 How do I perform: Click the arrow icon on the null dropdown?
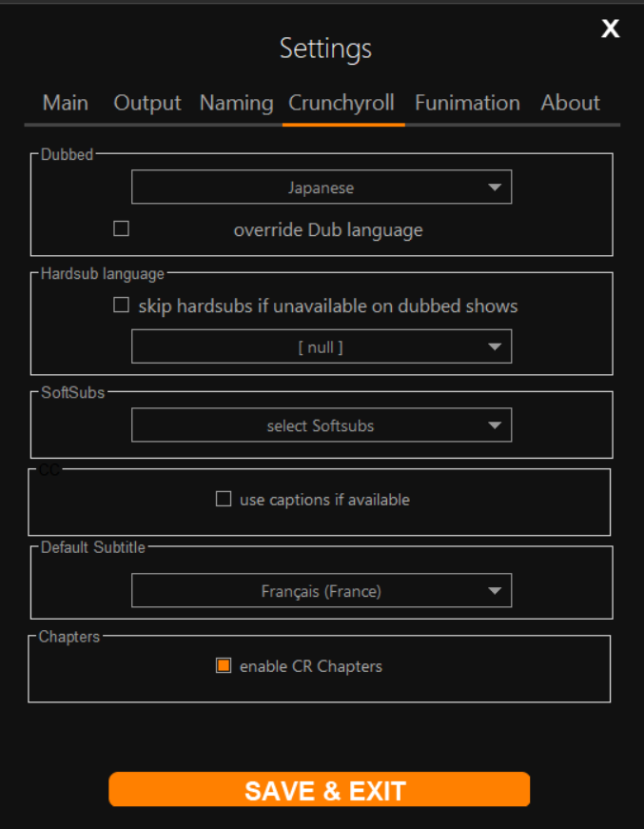coord(495,346)
